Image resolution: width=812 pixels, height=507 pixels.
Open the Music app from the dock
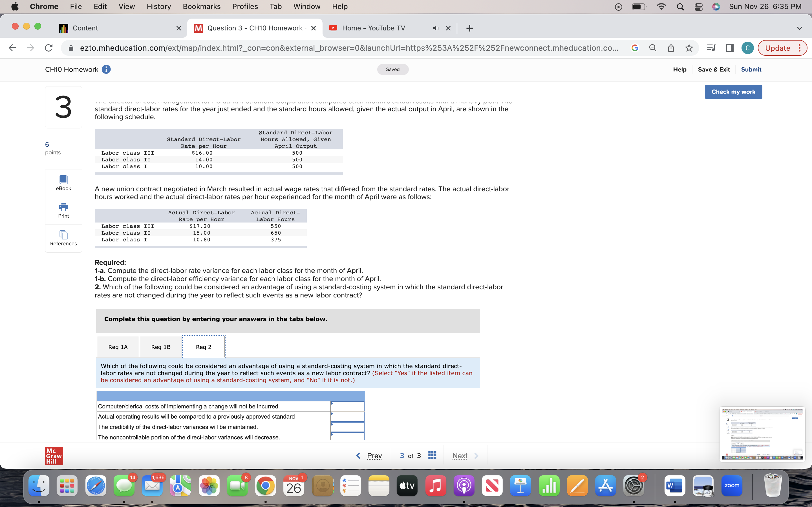(x=435, y=485)
